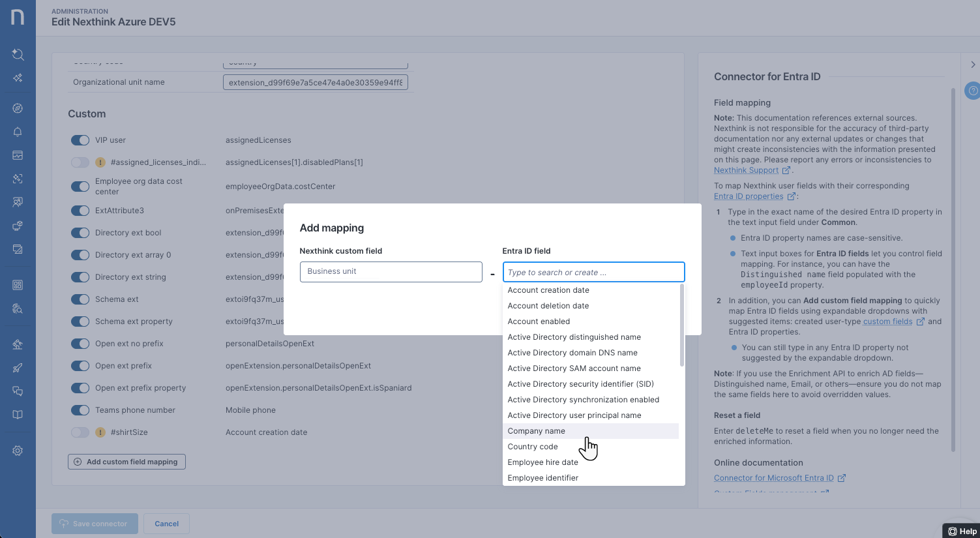Open the search icon in the sidebar
Viewport: 980px width, 538px height.
18,55
